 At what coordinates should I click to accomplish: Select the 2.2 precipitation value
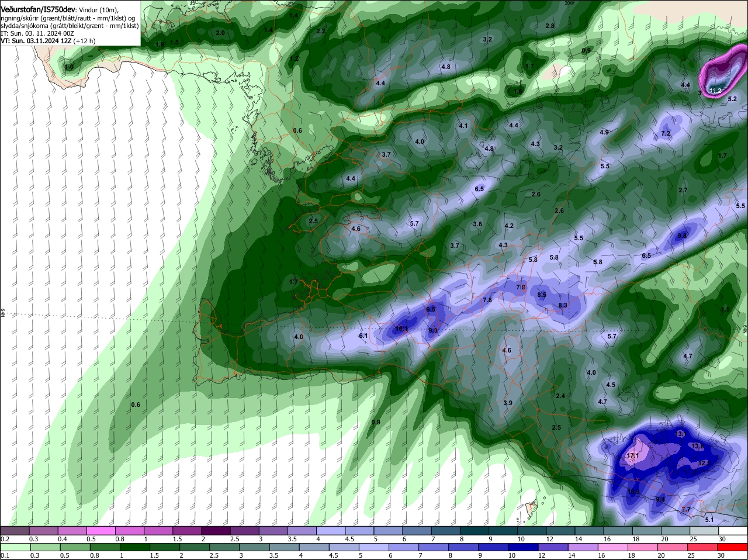(x=321, y=31)
